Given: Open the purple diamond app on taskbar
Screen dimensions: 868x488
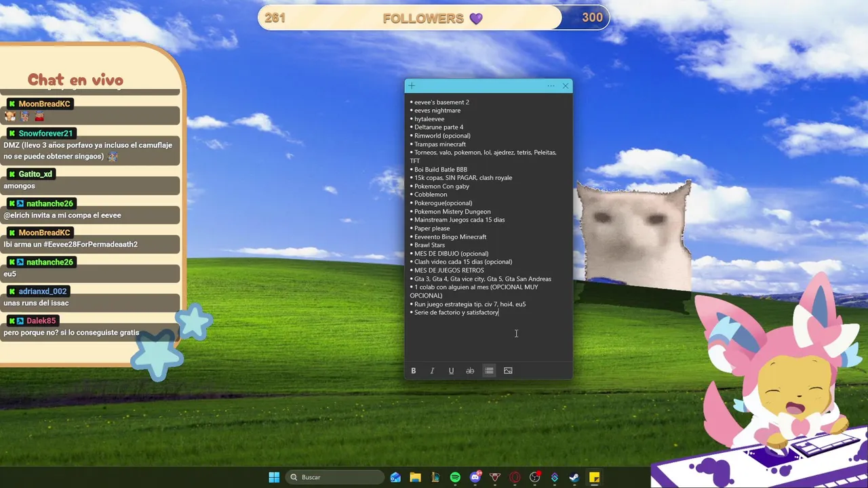Looking at the screenshot, I should click(555, 477).
